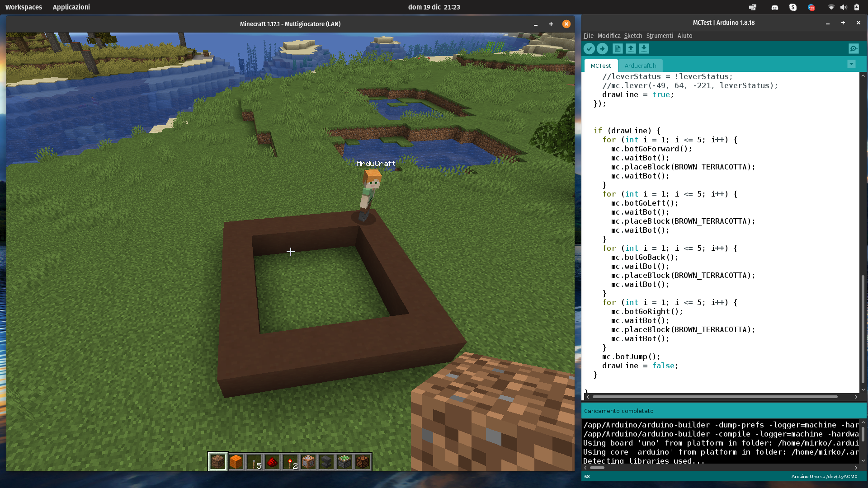
Task: Click the code editor vertical scrollbar thumb
Action: point(863,328)
